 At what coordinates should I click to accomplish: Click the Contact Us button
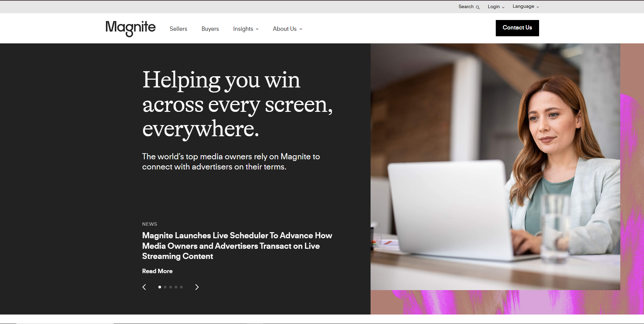(517, 28)
